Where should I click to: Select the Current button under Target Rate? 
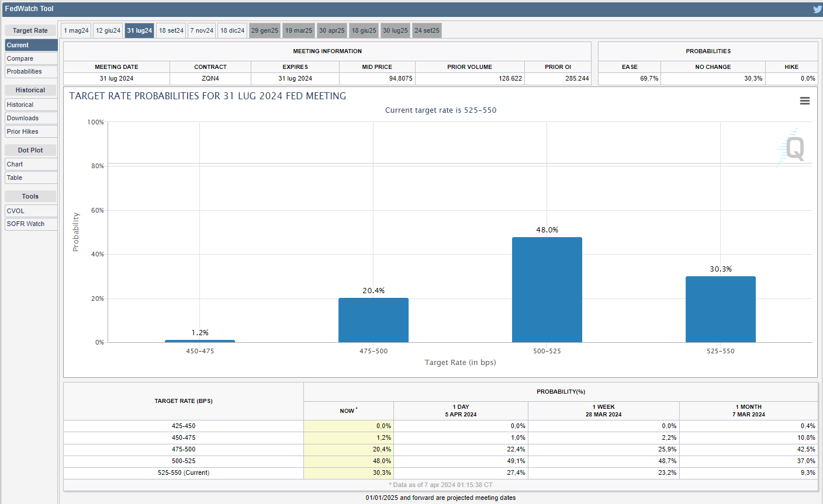[31, 45]
